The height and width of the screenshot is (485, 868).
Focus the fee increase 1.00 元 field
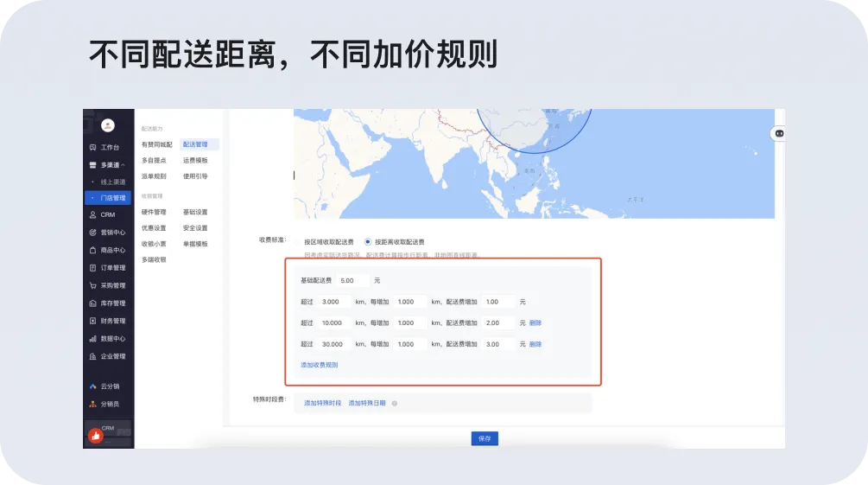(498, 302)
